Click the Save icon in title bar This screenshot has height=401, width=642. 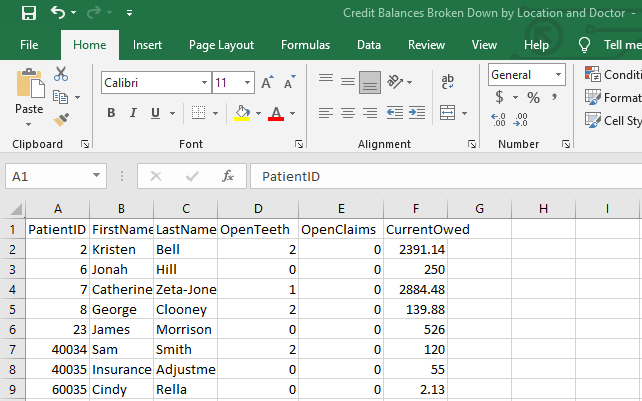[x=28, y=14]
